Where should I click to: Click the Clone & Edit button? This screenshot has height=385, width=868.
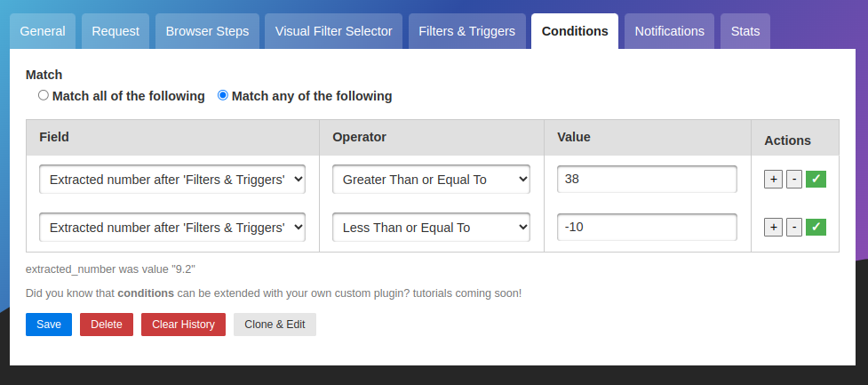275,325
